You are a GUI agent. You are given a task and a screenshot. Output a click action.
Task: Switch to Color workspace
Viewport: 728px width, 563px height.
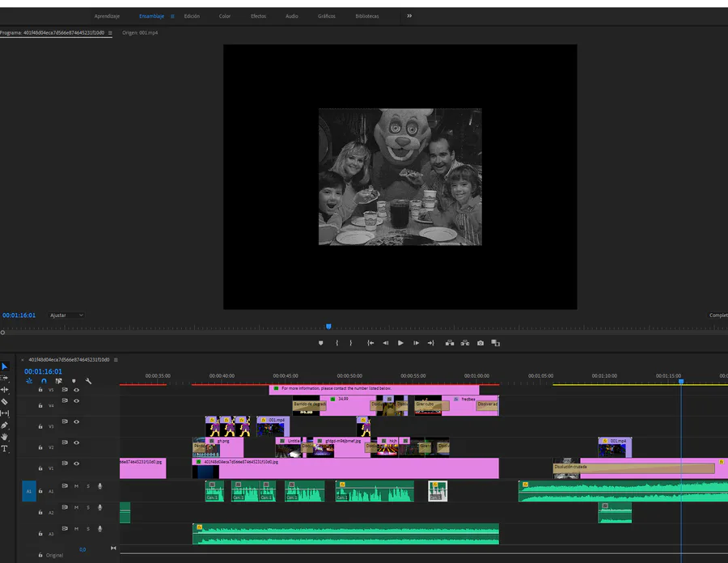[225, 16]
